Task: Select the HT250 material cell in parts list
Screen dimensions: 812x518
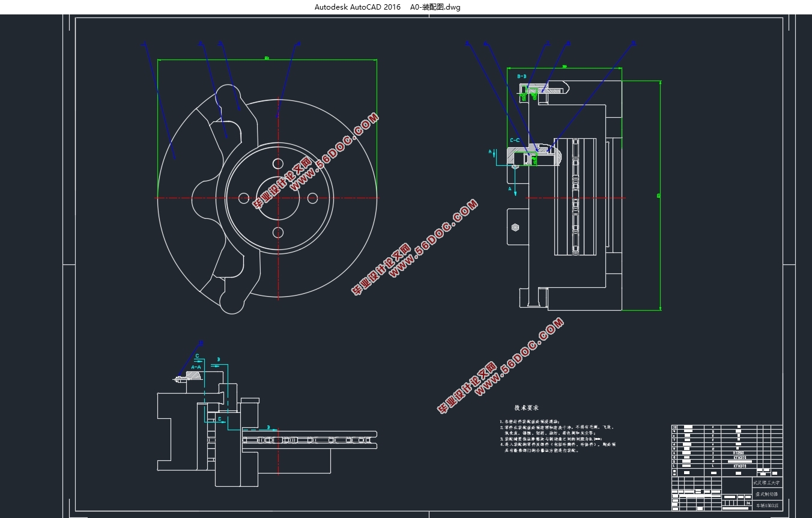Action: [739, 454]
